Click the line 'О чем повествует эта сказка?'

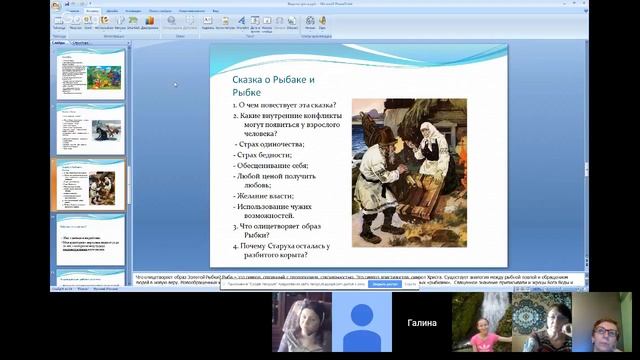coord(284,105)
